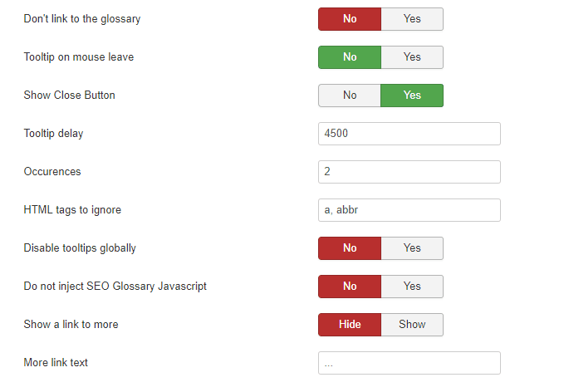Viewport: 564px width, 392px height.
Task: Click the Tooltip delay input field
Action: click(x=409, y=134)
